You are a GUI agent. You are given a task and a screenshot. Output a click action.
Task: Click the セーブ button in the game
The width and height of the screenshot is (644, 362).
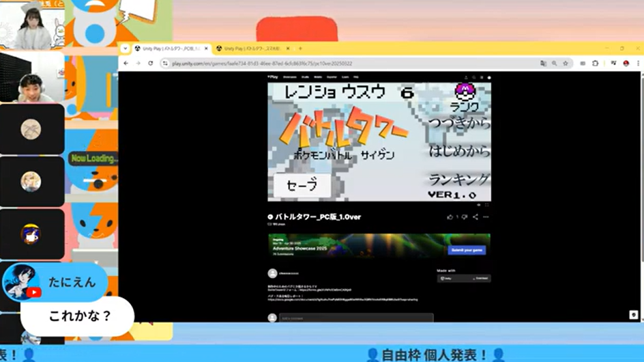coord(302,186)
